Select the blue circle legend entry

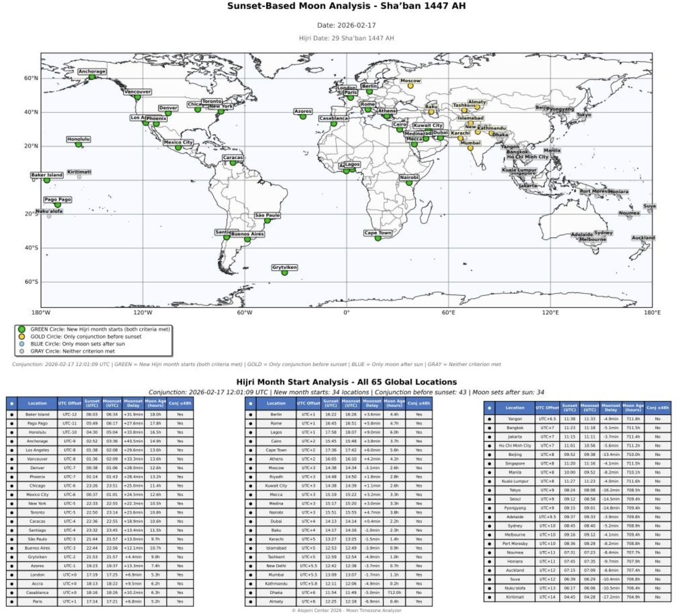click(x=22, y=344)
